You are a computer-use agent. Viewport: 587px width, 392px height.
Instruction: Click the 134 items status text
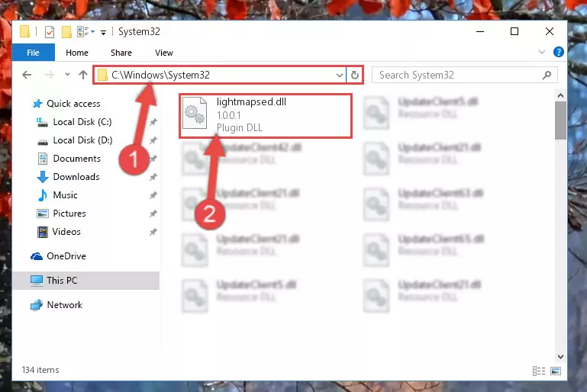pyautogui.click(x=40, y=370)
